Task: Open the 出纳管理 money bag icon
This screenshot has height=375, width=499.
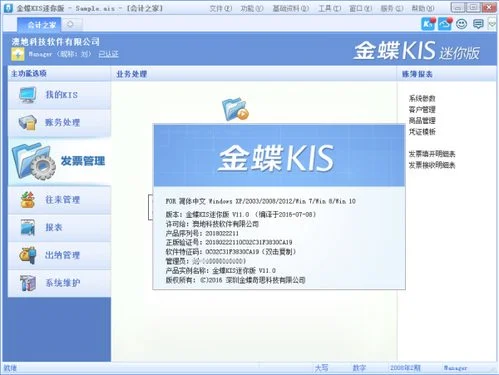Action: click(x=27, y=255)
